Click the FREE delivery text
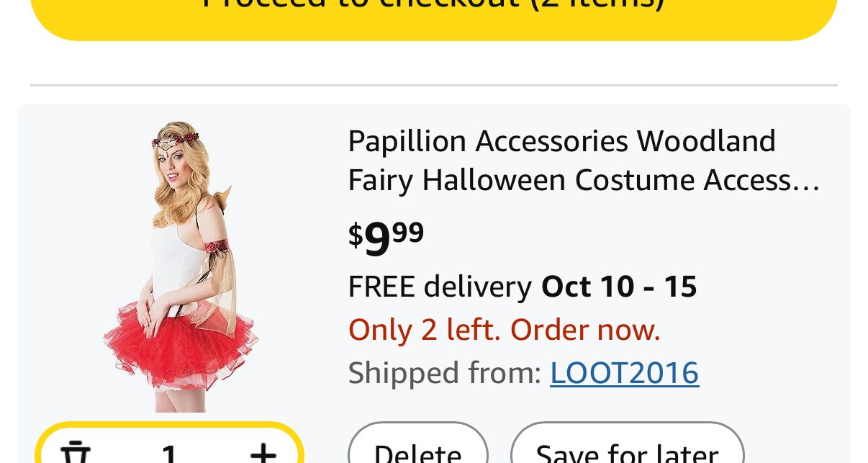The image size is (868, 463). pos(439,287)
